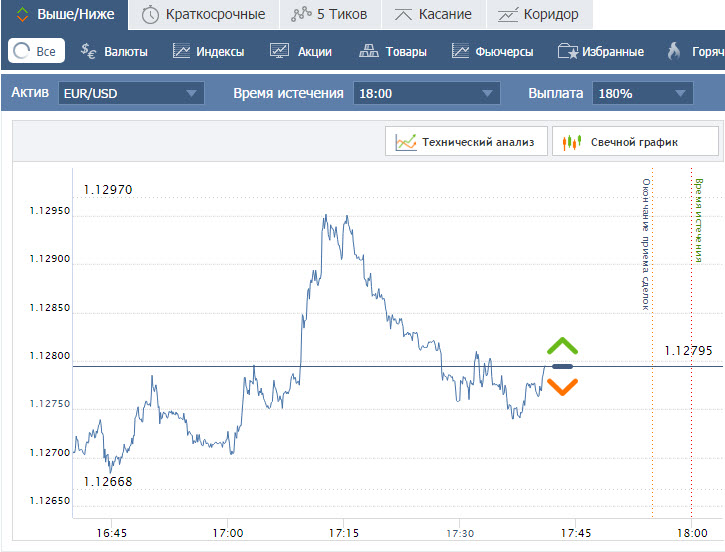The height and width of the screenshot is (552, 725).
Task: Click the touch line icon on Касание
Action: 403,15
